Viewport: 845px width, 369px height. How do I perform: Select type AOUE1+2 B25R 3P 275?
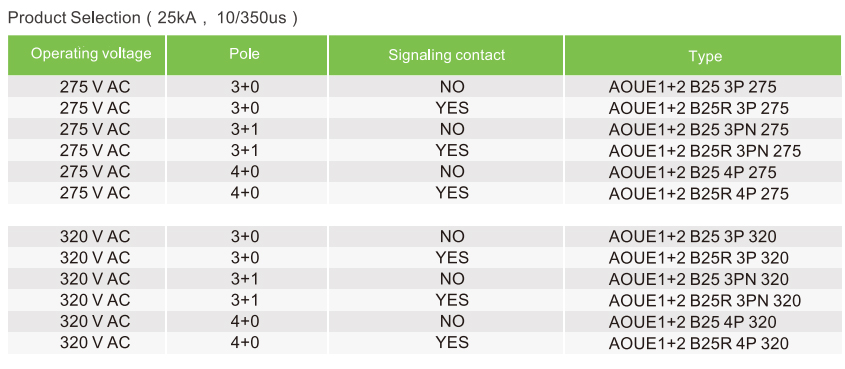[x=698, y=108]
